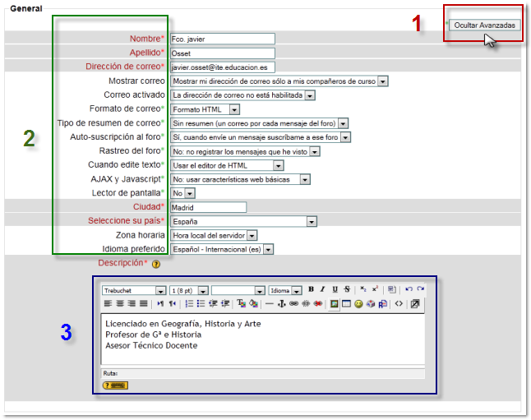This screenshot has height=420, width=531.
Task: Toggle bold formatting in the description editor
Action: (x=312, y=289)
